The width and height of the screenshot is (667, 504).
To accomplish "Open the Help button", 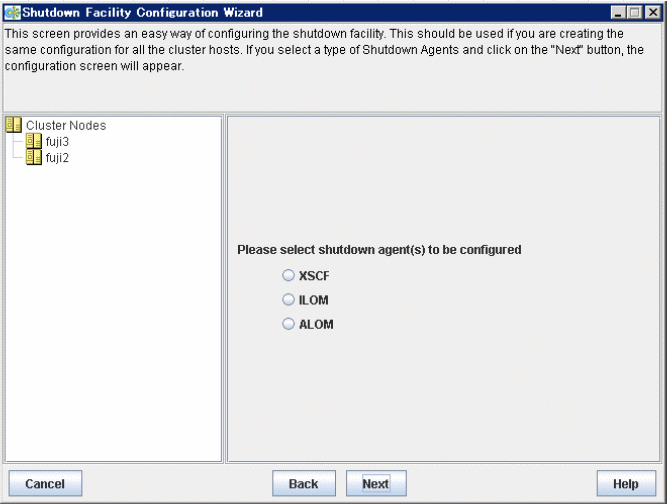I will click(x=626, y=483).
